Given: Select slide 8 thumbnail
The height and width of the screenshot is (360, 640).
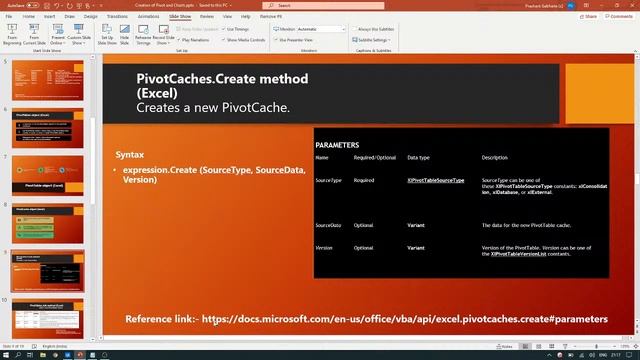Looking at the screenshot, I should click(48, 223).
